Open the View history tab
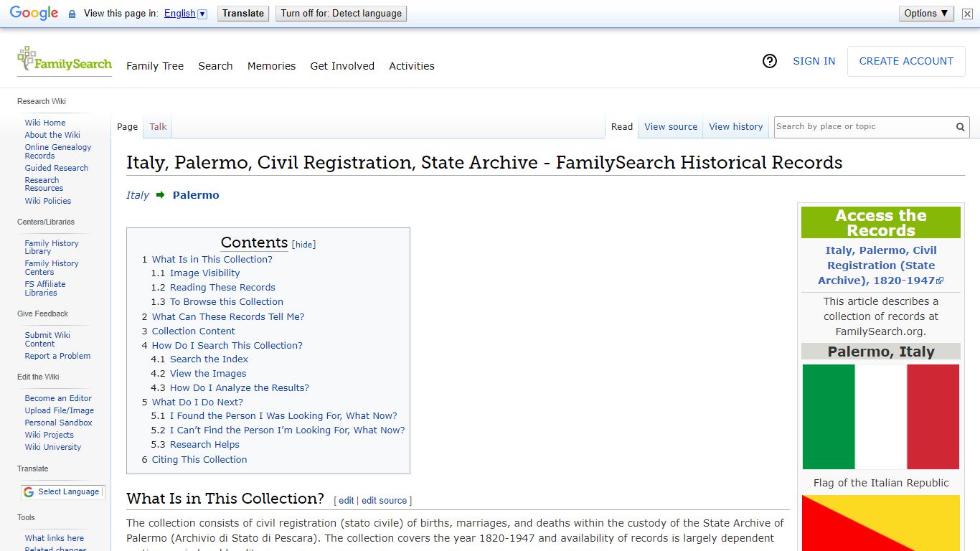Screen dimensions: 980x551 click(736, 127)
